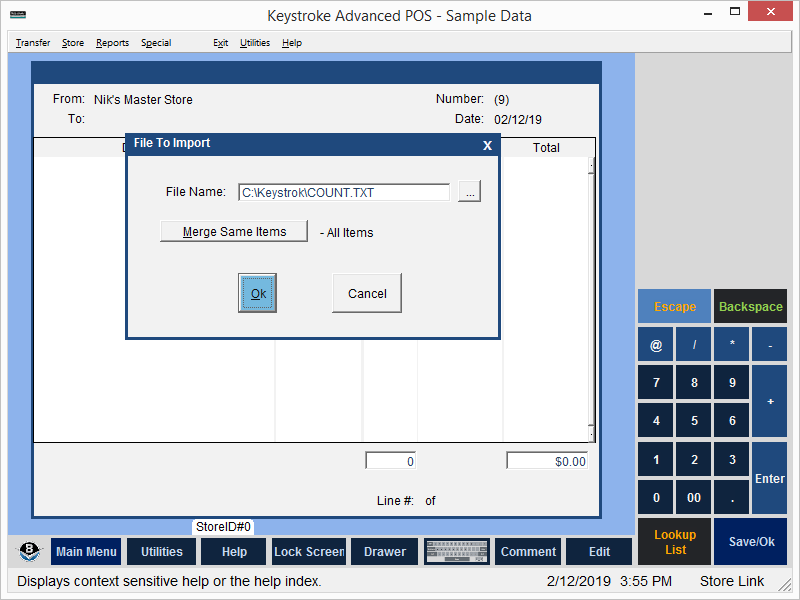The width and height of the screenshot is (800, 600).
Task: Click the date 02/12/19
Action: tap(518, 119)
